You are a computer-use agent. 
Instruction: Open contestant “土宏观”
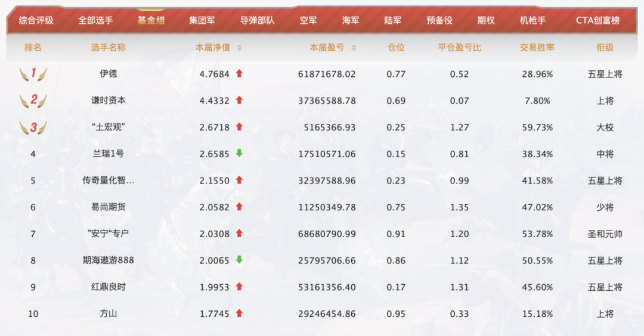109,127
